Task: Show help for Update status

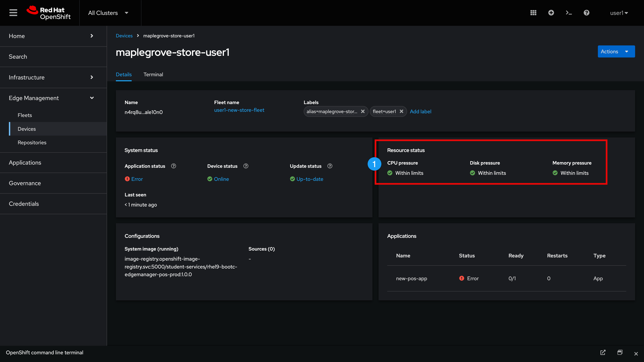Action: coord(330,166)
